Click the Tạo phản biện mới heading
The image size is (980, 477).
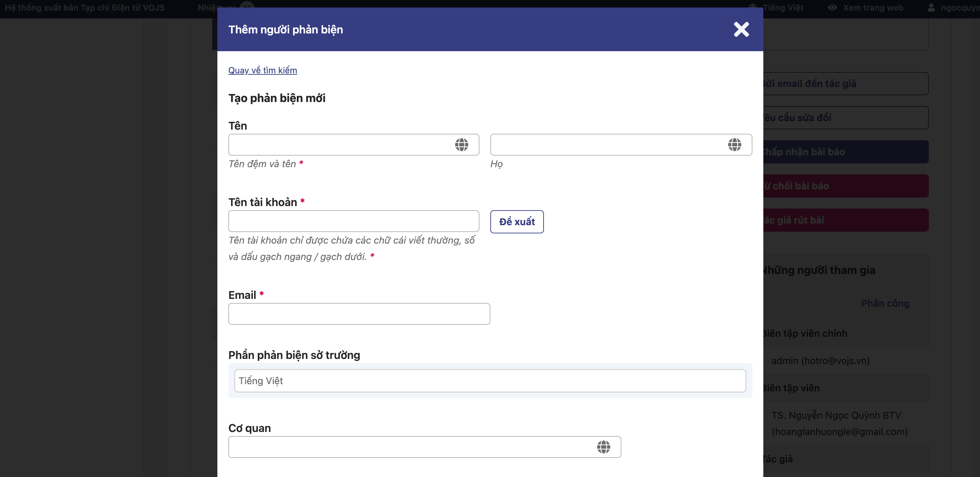pos(277,98)
